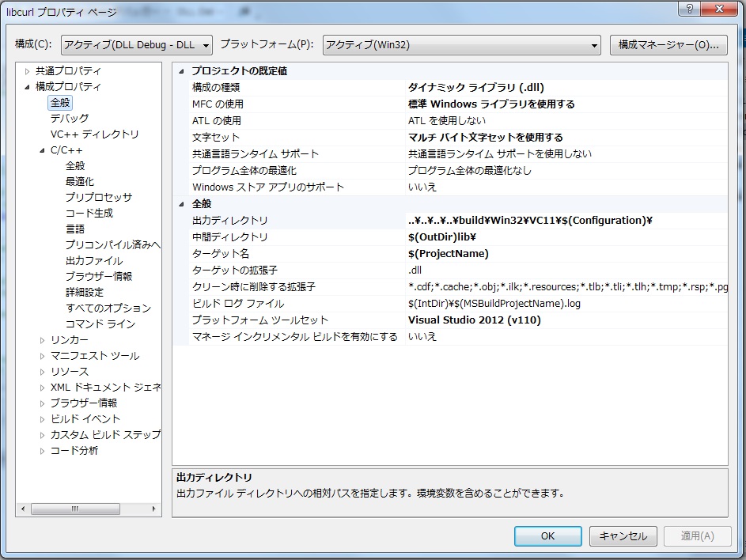Click the 出力ディレクトリ value field

(564, 221)
